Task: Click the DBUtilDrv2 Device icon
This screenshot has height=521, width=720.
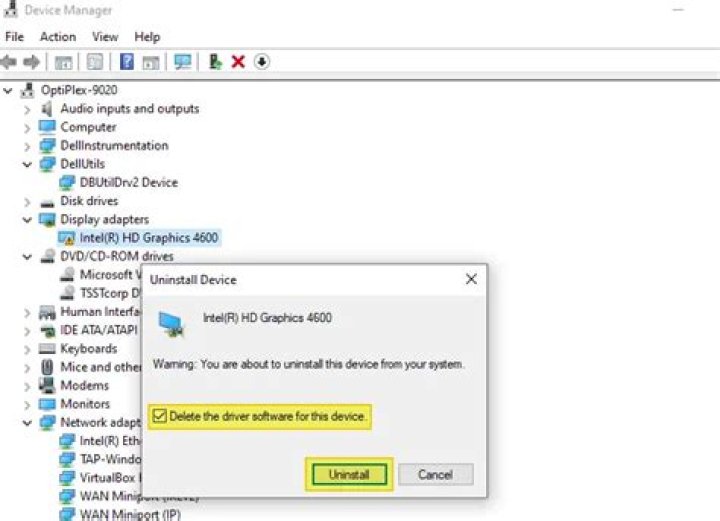Action: (x=67, y=183)
